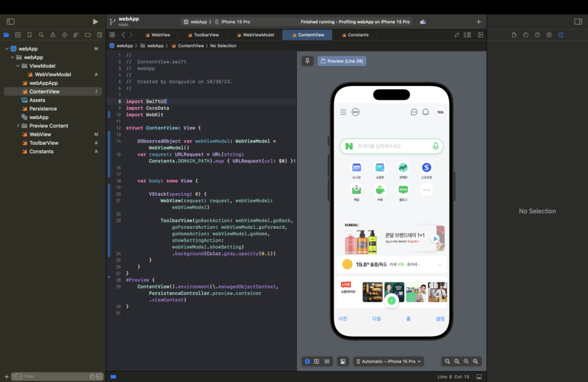This screenshot has height=382, width=588.
Task: Toggle the inspector panel on the right
Action: 578,22
